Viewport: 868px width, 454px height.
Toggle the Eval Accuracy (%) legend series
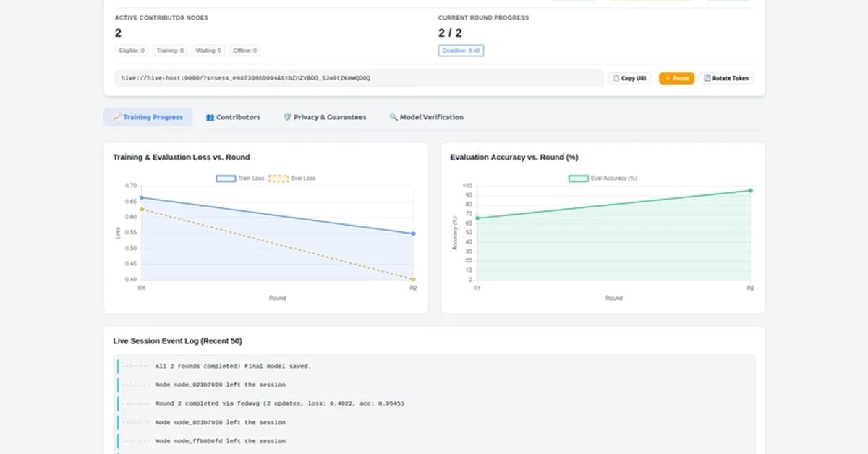click(603, 178)
